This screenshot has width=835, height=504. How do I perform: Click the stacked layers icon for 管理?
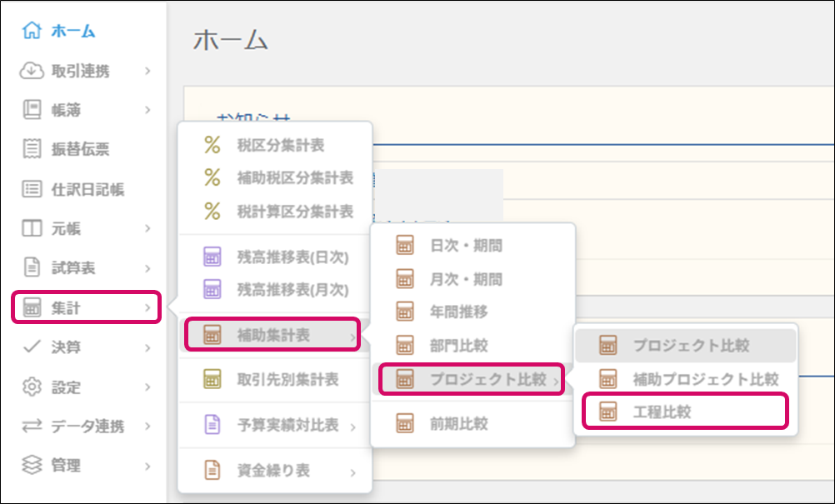[x=32, y=465]
